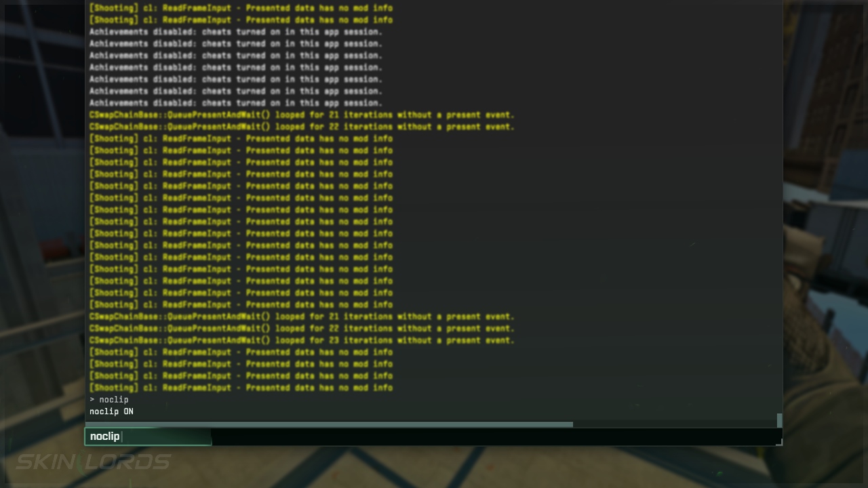The image size is (868, 488).
Task: Select the last '[Shooting]' line above '> noclip'
Action: (x=241, y=388)
